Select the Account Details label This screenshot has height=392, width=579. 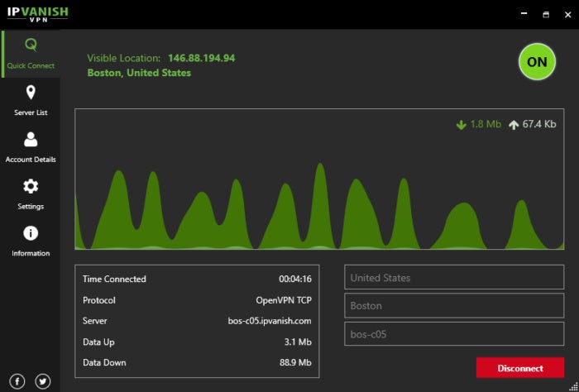pos(31,160)
